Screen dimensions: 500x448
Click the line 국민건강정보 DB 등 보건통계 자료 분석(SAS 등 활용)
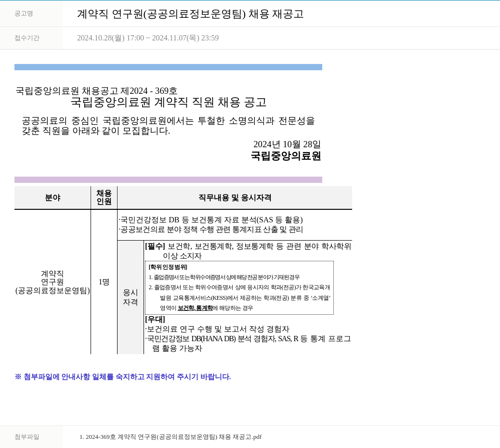(211, 220)
